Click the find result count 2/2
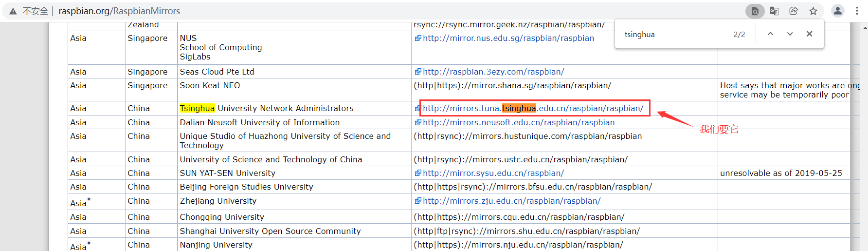This screenshot has width=868, height=251. tap(739, 35)
